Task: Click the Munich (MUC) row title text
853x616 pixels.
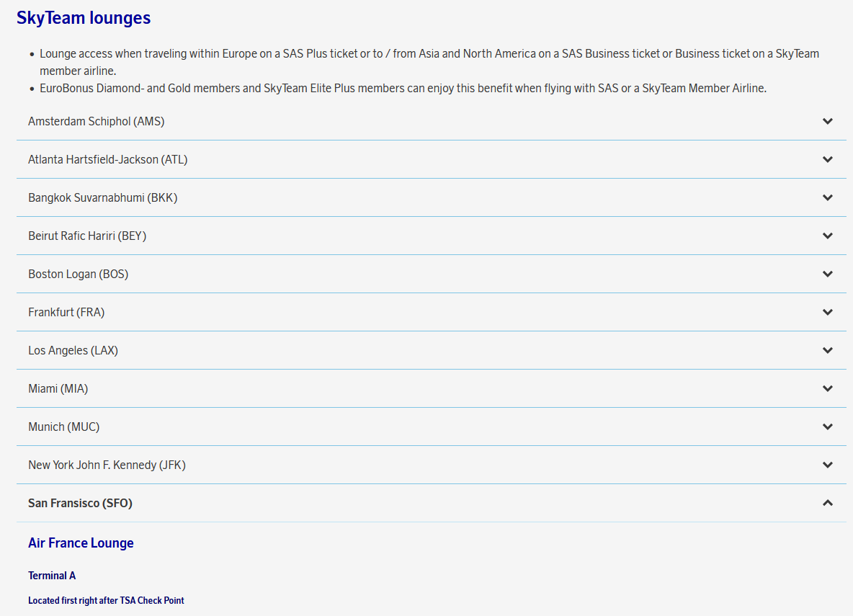Action: [64, 427]
